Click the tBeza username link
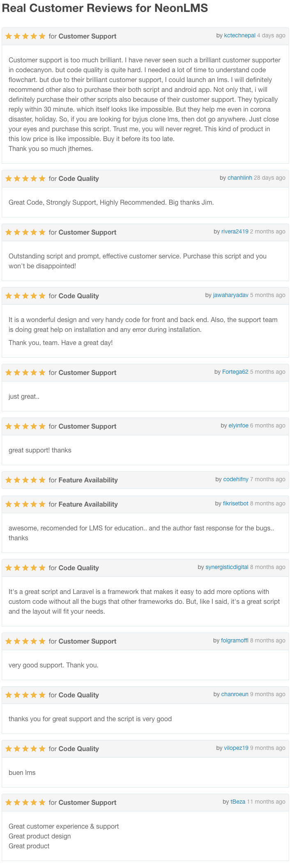 click(x=238, y=802)
